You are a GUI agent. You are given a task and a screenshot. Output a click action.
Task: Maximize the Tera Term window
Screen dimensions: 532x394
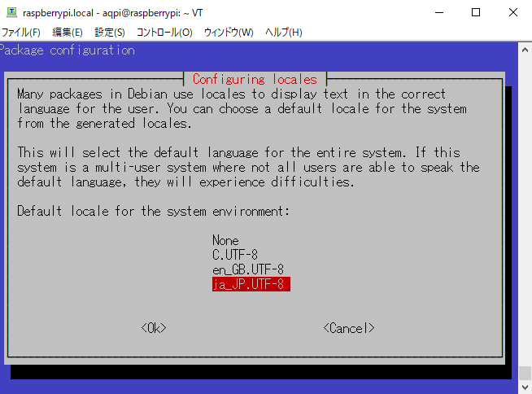(x=476, y=12)
